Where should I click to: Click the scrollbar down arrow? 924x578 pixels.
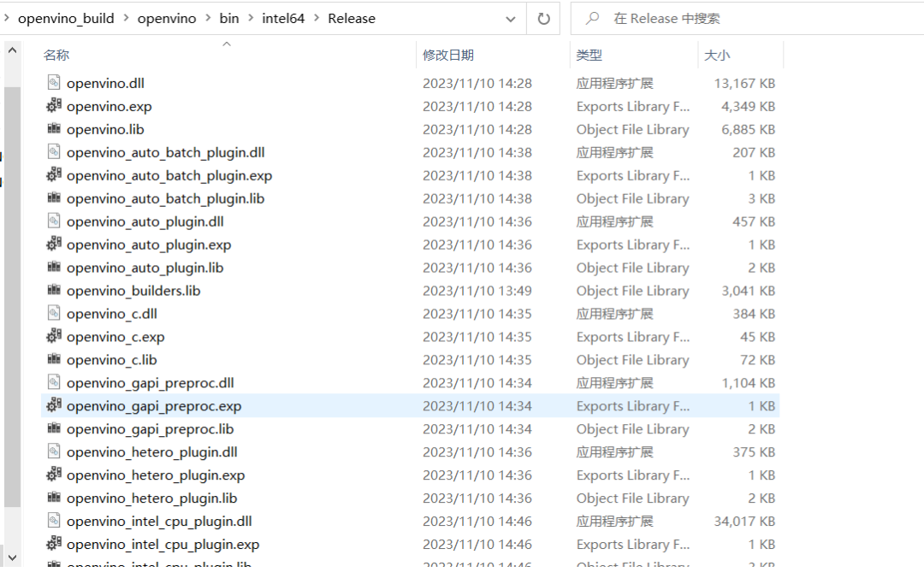point(12,557)
